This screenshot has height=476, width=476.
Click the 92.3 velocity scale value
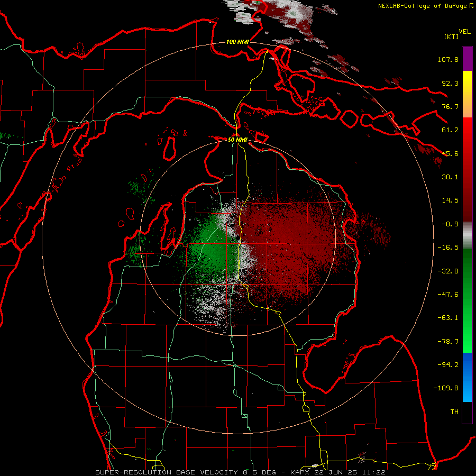pos(450,83)
